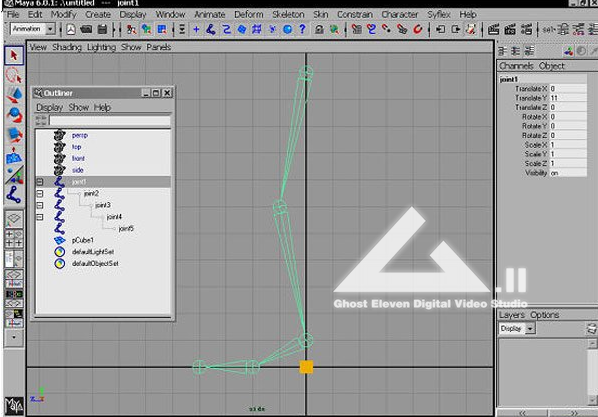Click the Translate Y value field
This screenshot has height=417, width=598.
(x=568, y=98)
